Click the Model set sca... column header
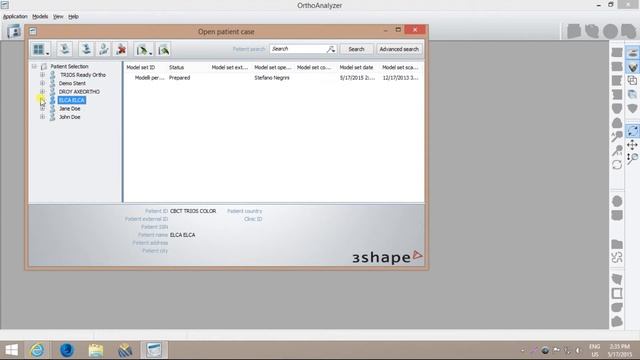 click(x=400, y=67)
